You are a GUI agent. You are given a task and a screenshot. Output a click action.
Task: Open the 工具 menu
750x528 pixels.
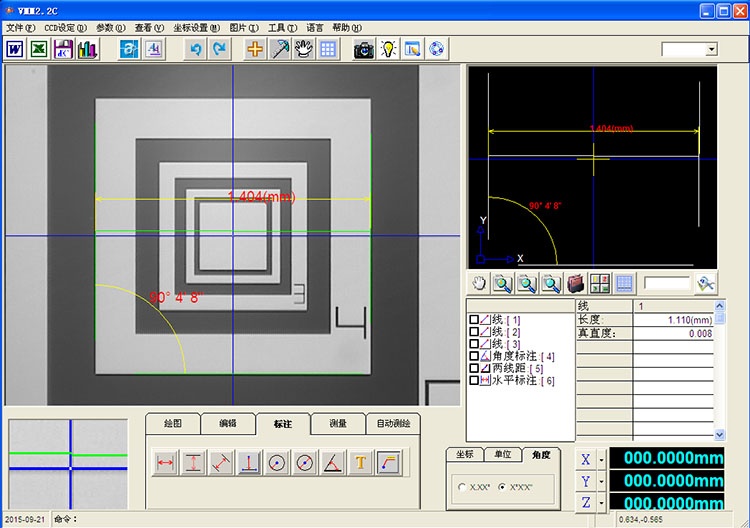coord(282,28)
